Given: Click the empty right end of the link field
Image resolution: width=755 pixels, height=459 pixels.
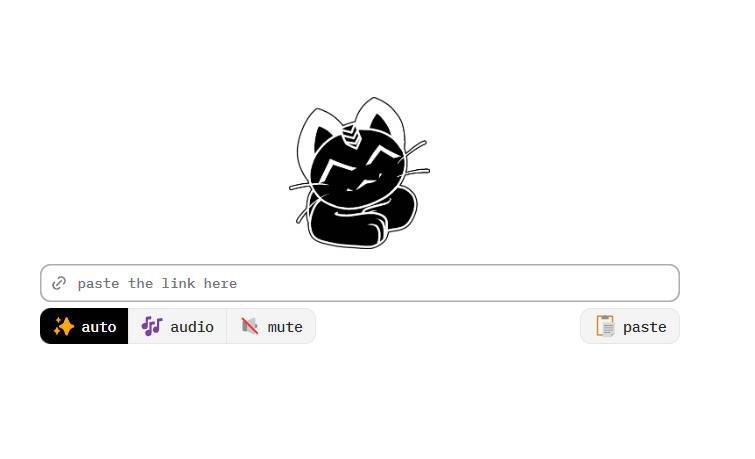Looking at the screenshot, I should tap(626, 283).
